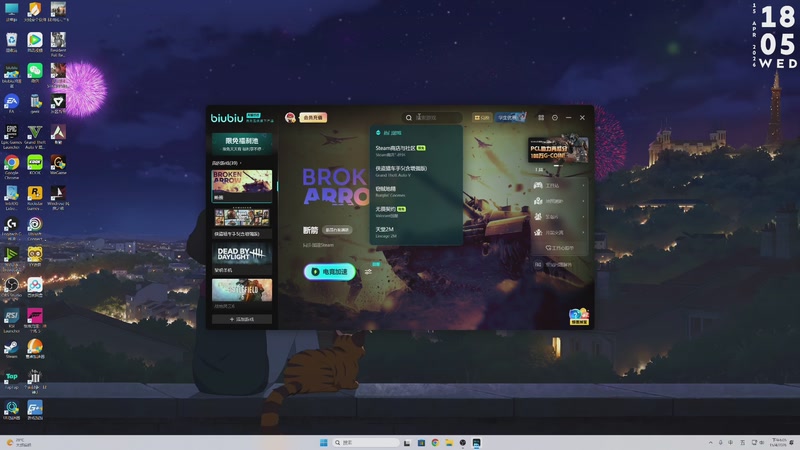
Task: Click the add game button
Action: click(242, 319)
